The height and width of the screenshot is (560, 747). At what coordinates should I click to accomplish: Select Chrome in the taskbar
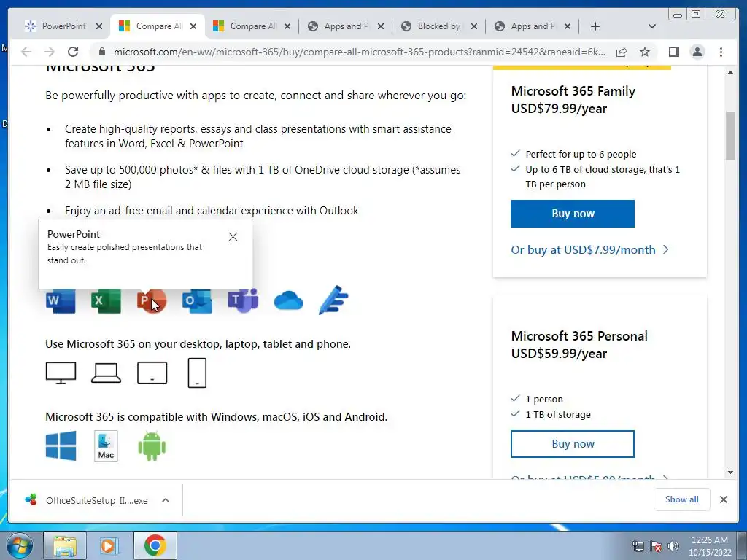(x=155, y=545)
